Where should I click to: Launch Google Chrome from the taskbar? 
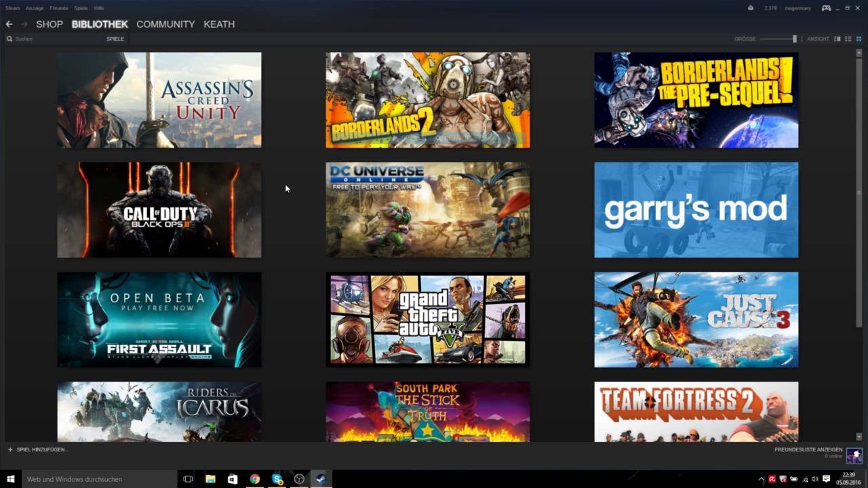click(x=255, y=479)
